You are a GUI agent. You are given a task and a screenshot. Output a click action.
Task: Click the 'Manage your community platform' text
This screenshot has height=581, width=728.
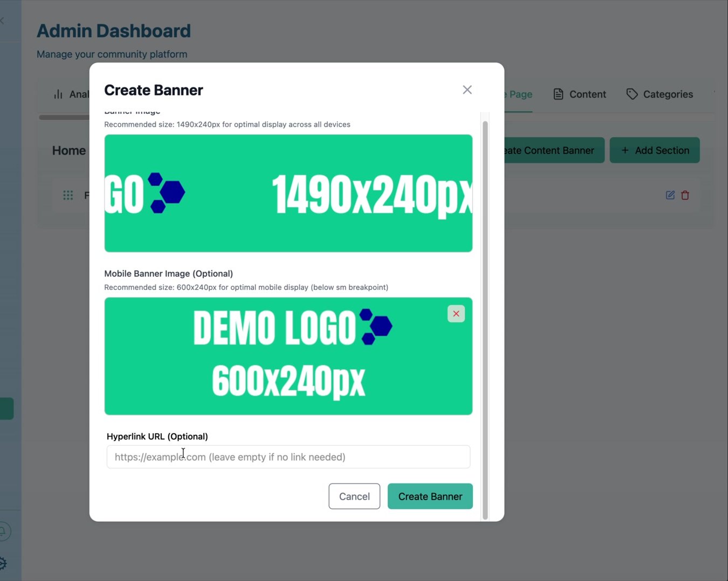[x=112, y=54]
